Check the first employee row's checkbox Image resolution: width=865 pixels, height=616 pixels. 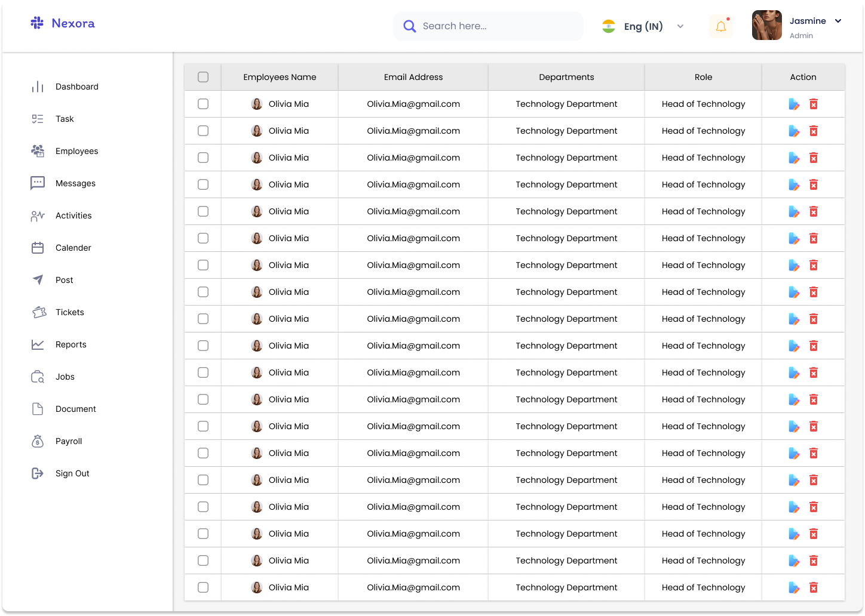pos(203,104)
